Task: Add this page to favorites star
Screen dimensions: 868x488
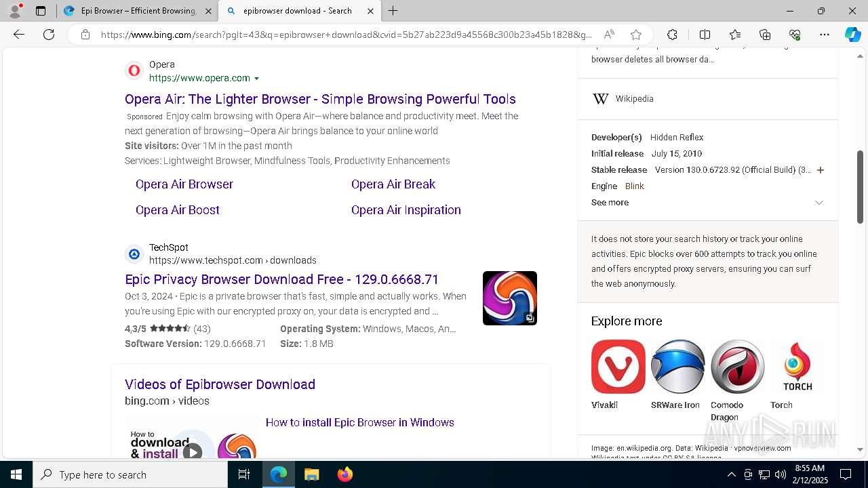Action: point(636,35)
